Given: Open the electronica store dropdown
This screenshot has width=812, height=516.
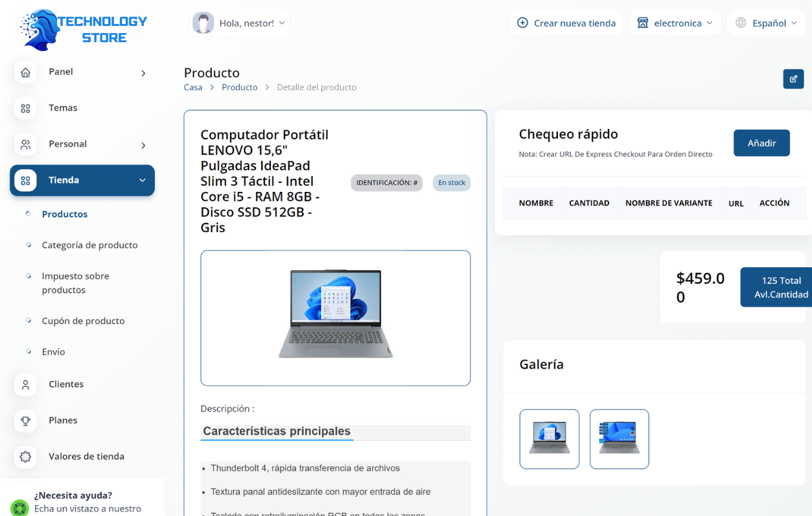Looking at the screenshot, I should [675, 23].
